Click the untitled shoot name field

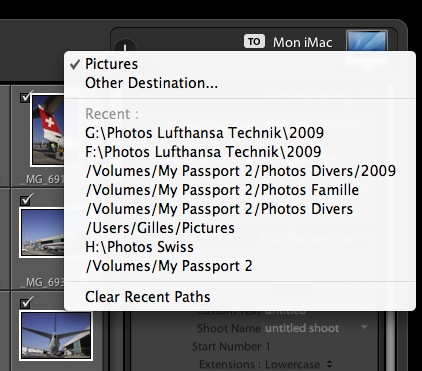tap(302, 328)
